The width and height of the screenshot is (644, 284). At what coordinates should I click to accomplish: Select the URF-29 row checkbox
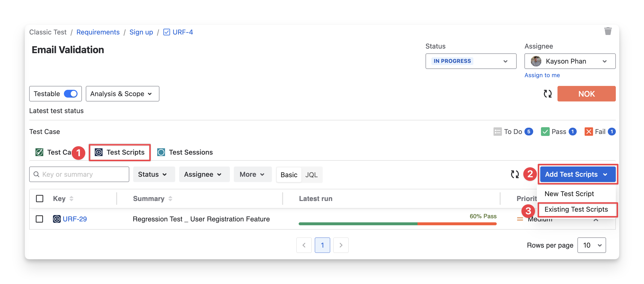[40, 219]
